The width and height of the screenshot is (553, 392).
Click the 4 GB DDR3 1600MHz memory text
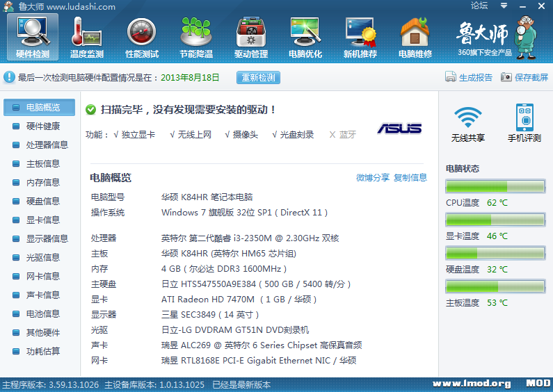(x=224, y=269)
